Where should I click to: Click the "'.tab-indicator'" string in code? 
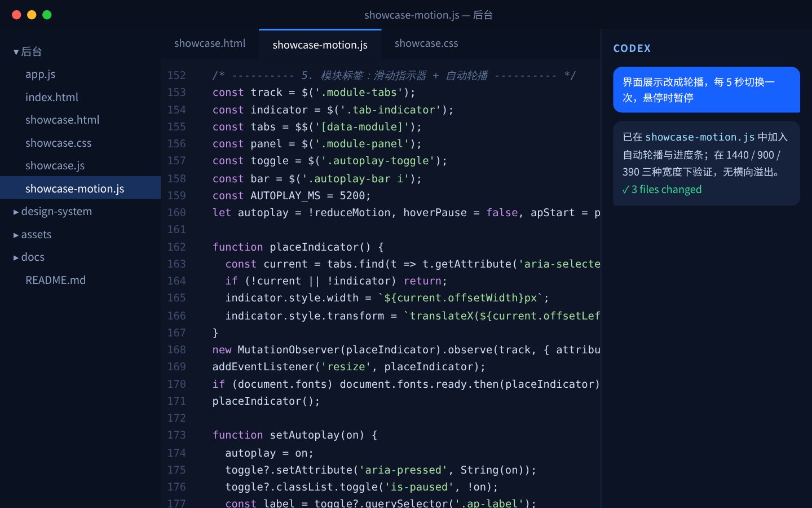click(x=390, y=110)
